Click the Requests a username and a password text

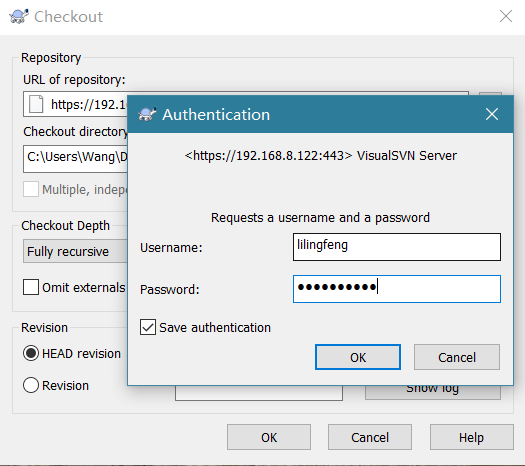coord(320,218)
